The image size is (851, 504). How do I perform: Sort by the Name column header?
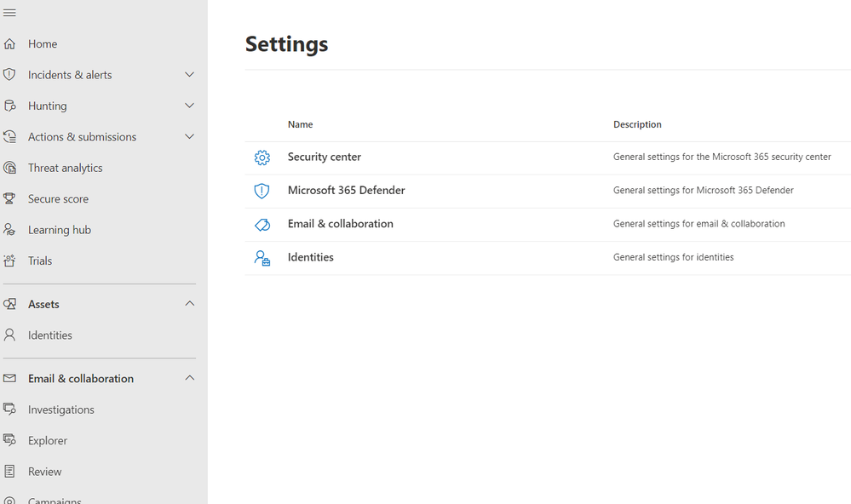tap(300, 124)
